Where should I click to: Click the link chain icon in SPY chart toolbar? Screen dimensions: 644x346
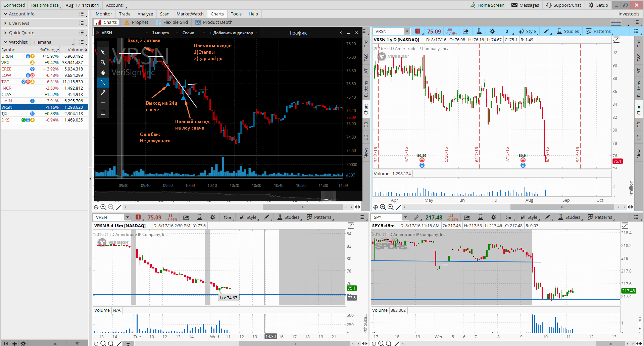tap(416, 217)
